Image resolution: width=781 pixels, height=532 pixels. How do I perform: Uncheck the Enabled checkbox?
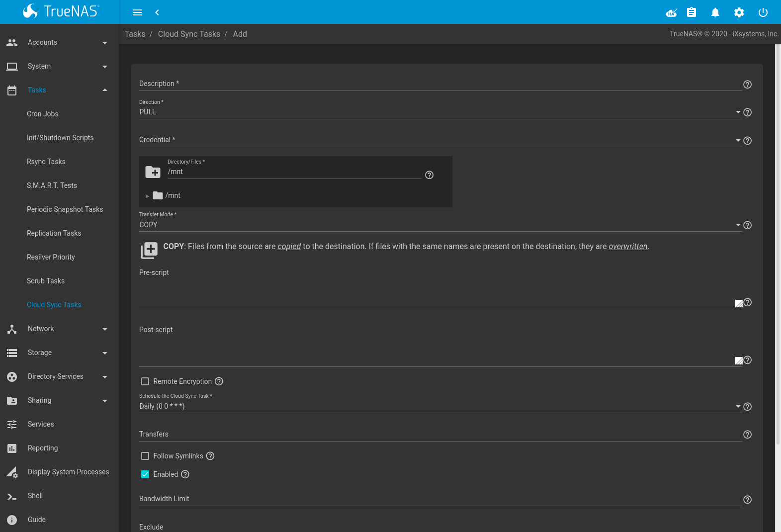145,474
